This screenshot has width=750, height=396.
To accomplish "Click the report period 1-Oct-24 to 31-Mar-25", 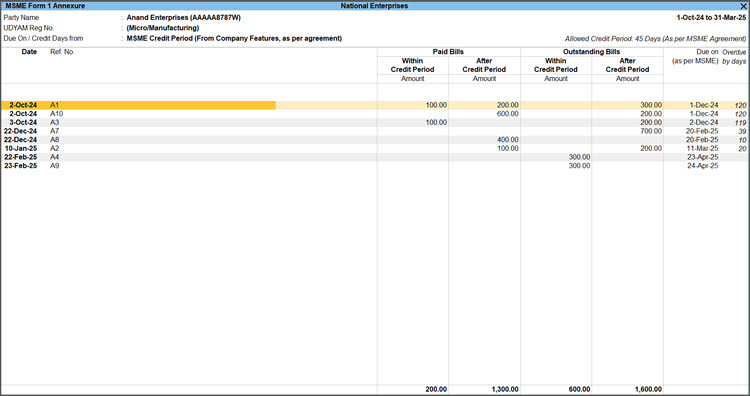I will 711,18.
